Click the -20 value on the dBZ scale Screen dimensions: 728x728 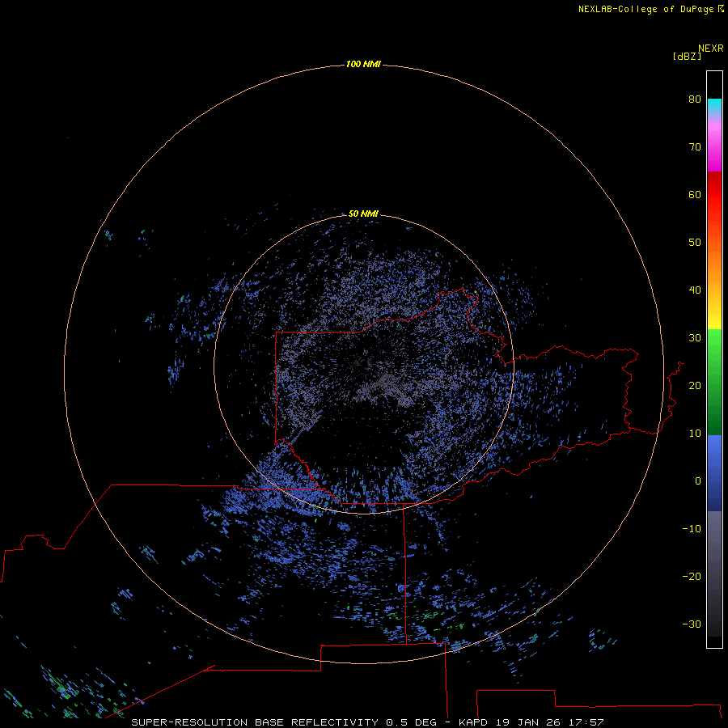(692, 576)
